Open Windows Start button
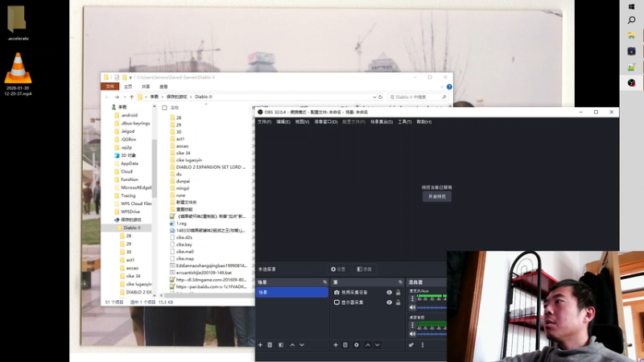 (632, 6)
